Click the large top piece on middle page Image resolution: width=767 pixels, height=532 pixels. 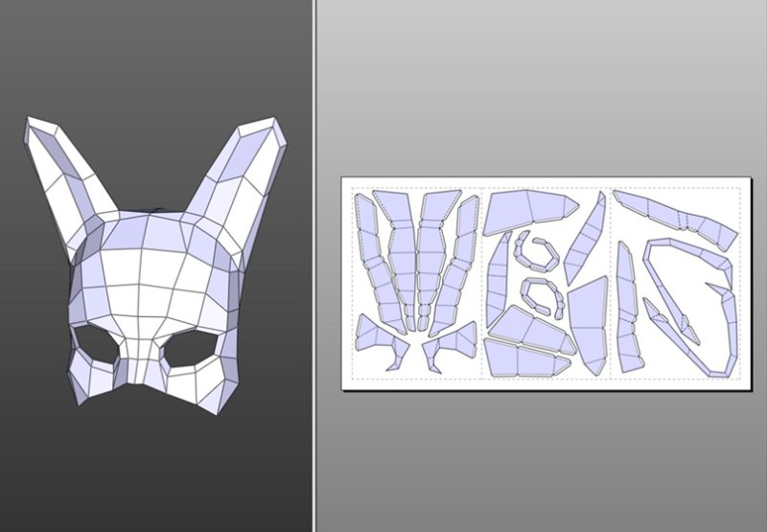pyautogui.click(x=527, y=213)
